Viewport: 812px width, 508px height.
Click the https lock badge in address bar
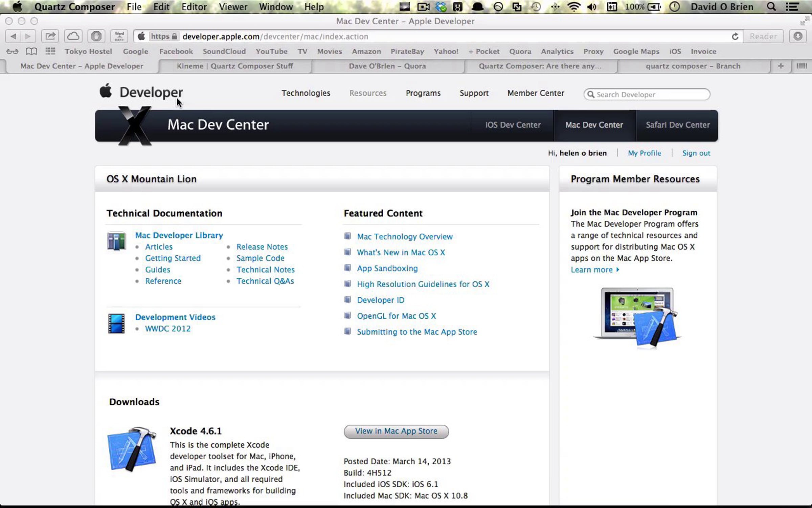click(x=164, y=36)
